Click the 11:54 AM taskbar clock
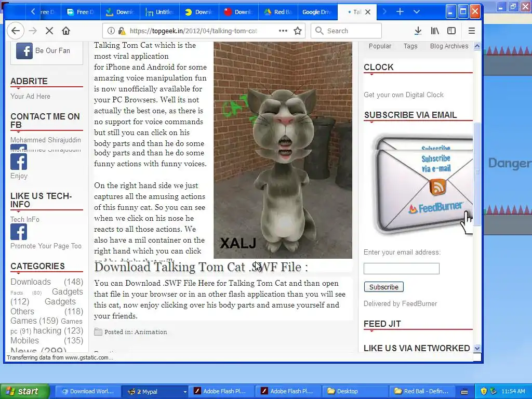This screenshot has width=532, height=399. [513, 391]
